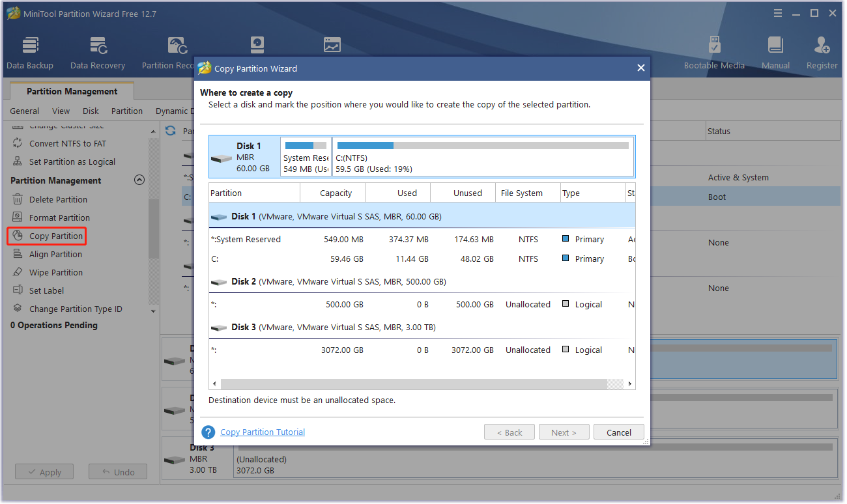Sort by the Unused column header

pos(463,193)
